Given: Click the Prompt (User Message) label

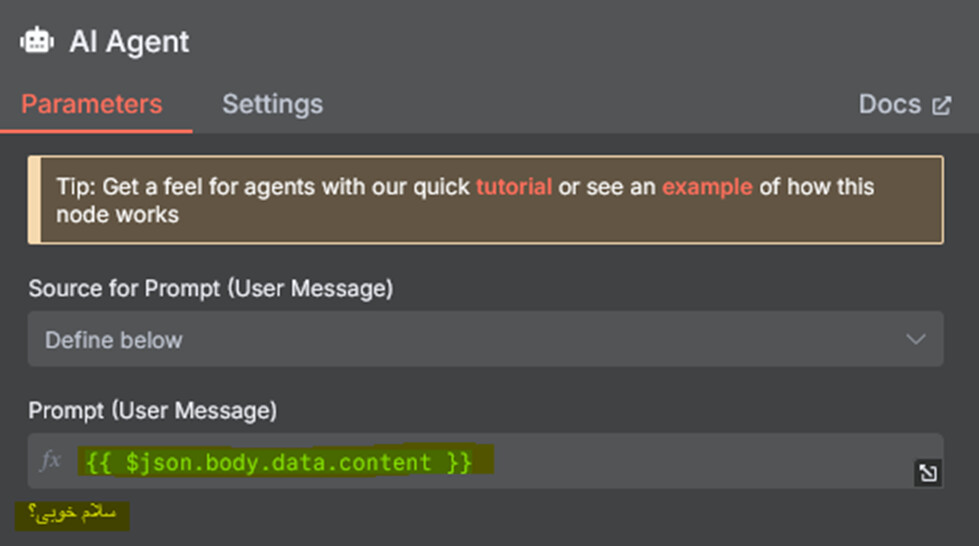Looking at the screenshot, I should (153, 411).
